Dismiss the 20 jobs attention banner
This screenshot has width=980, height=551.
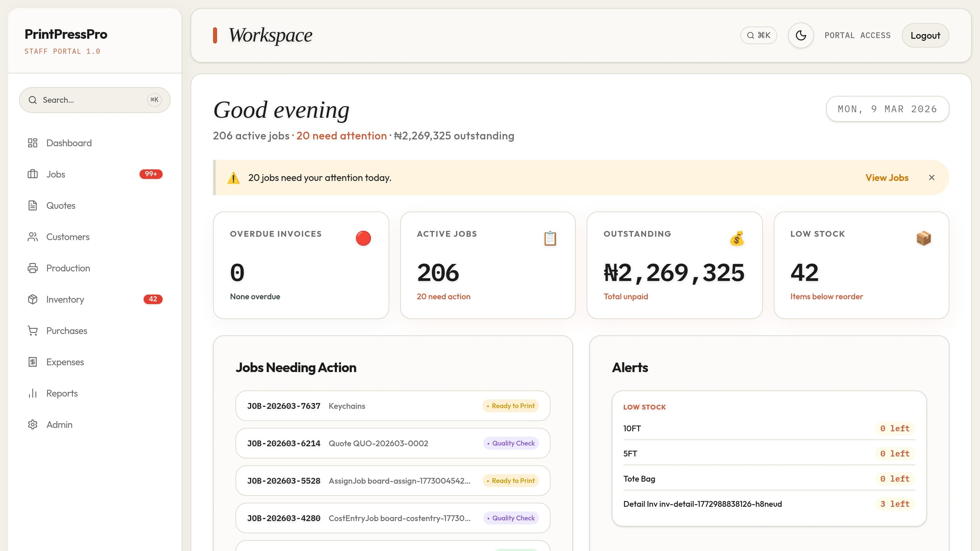[932, 178]
